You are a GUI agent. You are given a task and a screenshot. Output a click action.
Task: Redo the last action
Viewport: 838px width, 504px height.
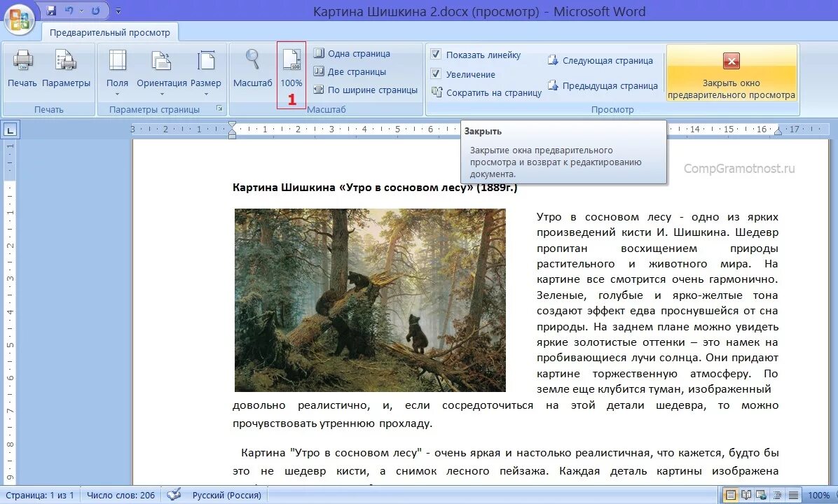point(96,10)
